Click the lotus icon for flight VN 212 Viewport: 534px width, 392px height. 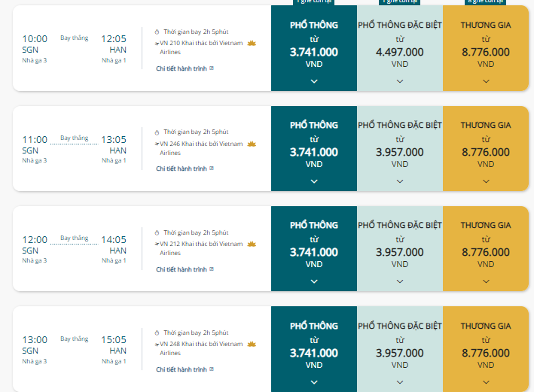252,244
